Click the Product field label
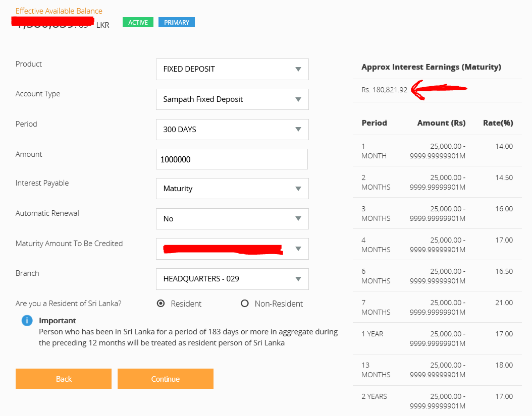 coord(28,64)
